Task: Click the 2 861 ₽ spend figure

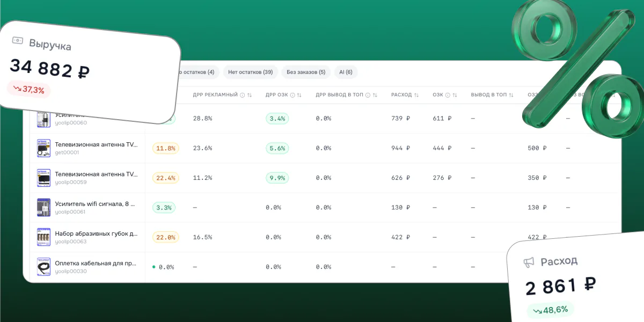Action: (561, 286)
